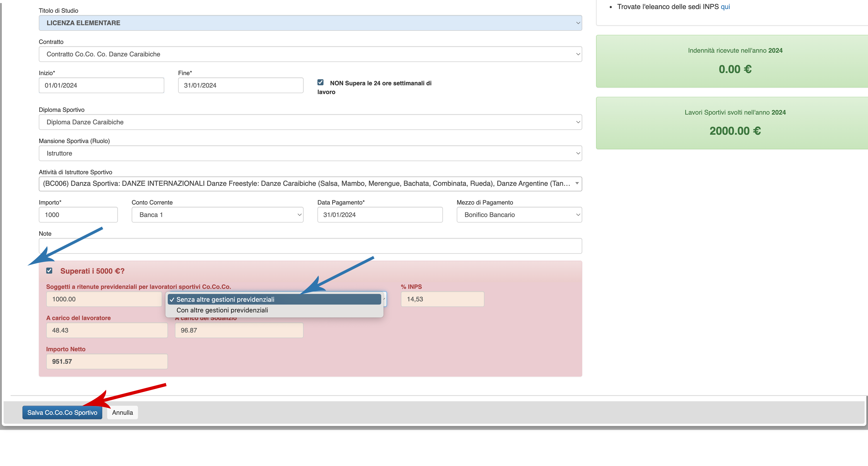
Task: Open the Conto Corrente Banca 1 dropdown
Action: point(217,215)
